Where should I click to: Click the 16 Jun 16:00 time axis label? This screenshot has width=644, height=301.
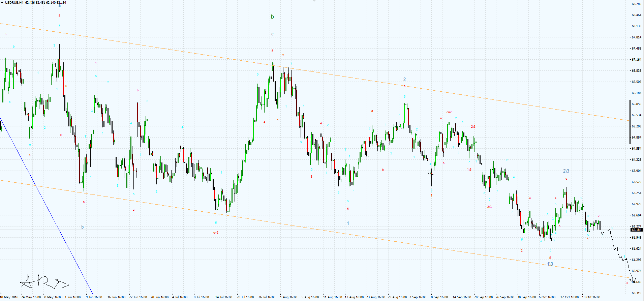[x=116, y=297]
